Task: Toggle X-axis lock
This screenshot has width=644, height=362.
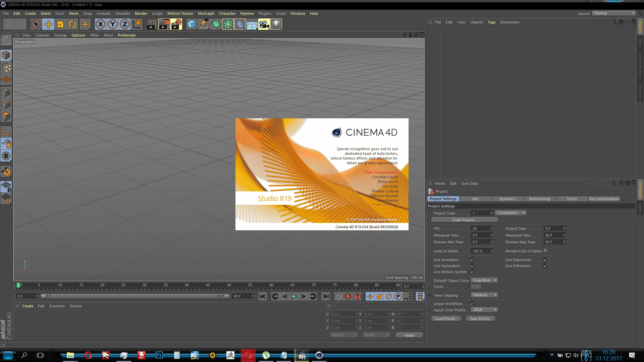Action: pyautogui.click(x=101, y=24)
